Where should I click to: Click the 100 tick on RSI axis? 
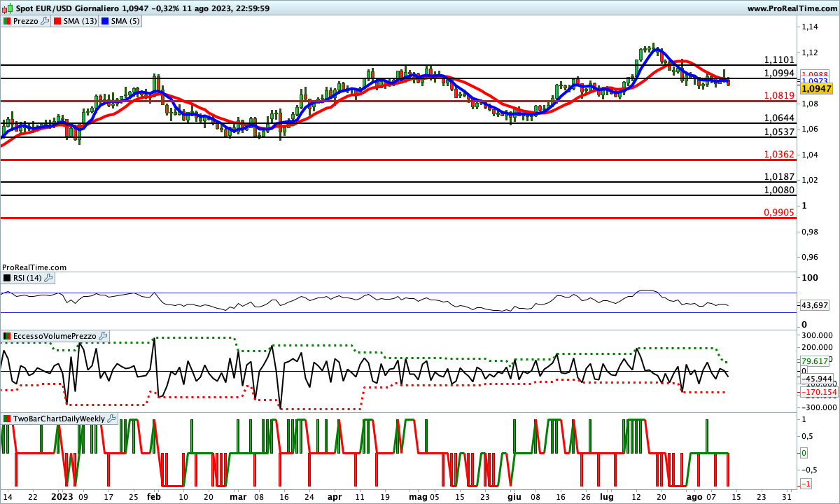[810, 278]
